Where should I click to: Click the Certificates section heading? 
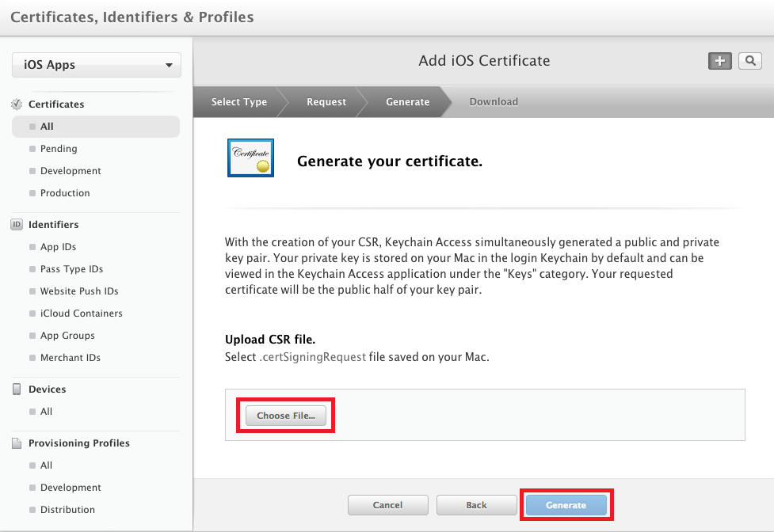click(56, 104)
